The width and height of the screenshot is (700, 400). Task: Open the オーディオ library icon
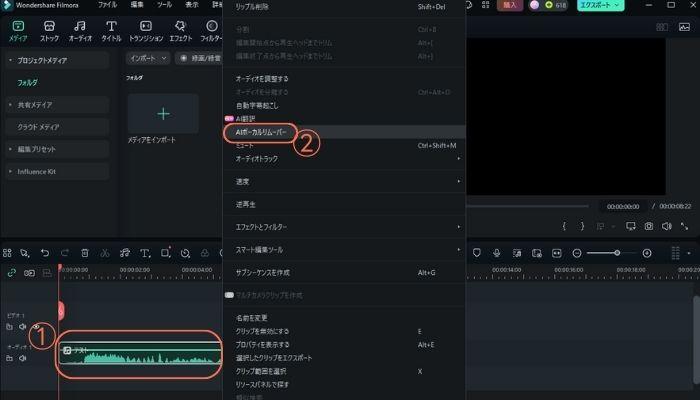click(x=80, y=26)
